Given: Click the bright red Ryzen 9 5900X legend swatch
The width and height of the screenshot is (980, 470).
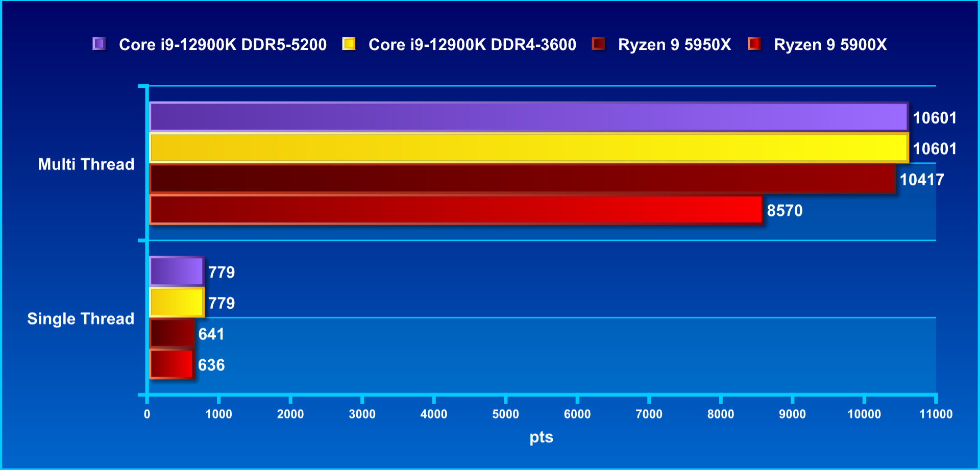Looking at the screenshot, I should [x=754, y=44].
